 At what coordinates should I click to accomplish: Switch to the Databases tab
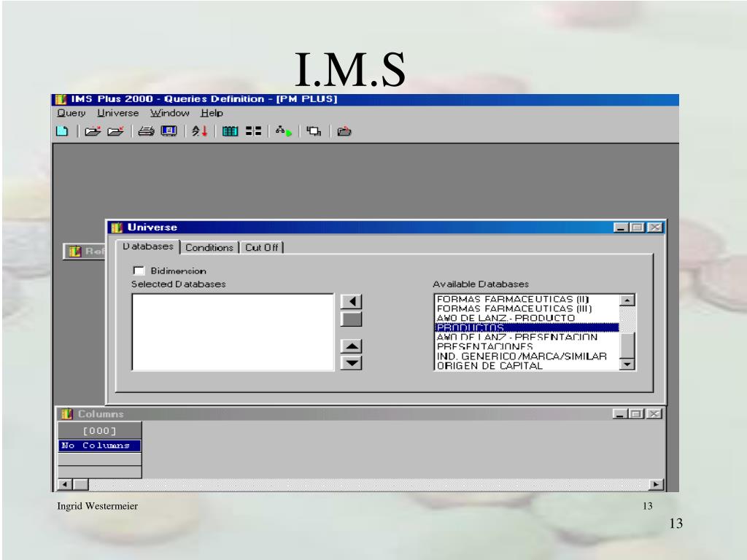pyautogui.click(x=147, y=246)
